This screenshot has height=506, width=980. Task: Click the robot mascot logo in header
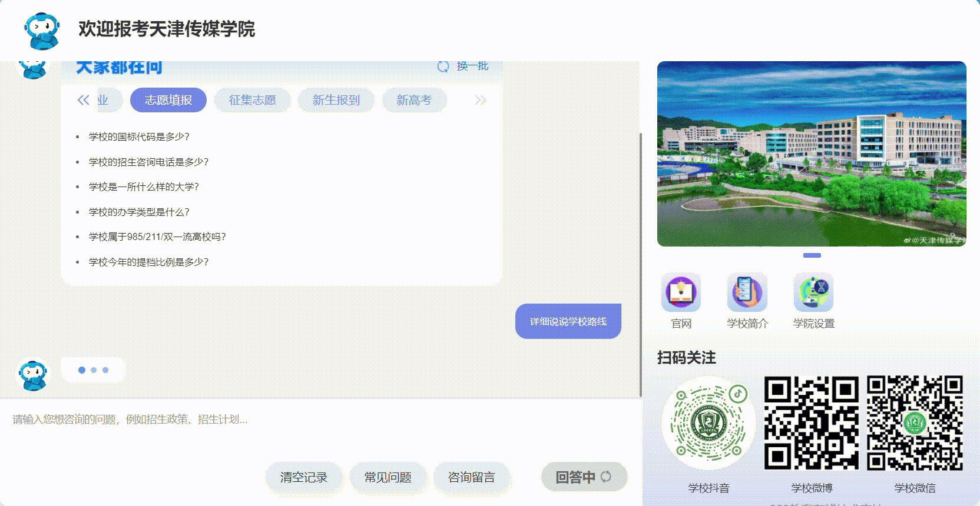(x=42, y=30)
